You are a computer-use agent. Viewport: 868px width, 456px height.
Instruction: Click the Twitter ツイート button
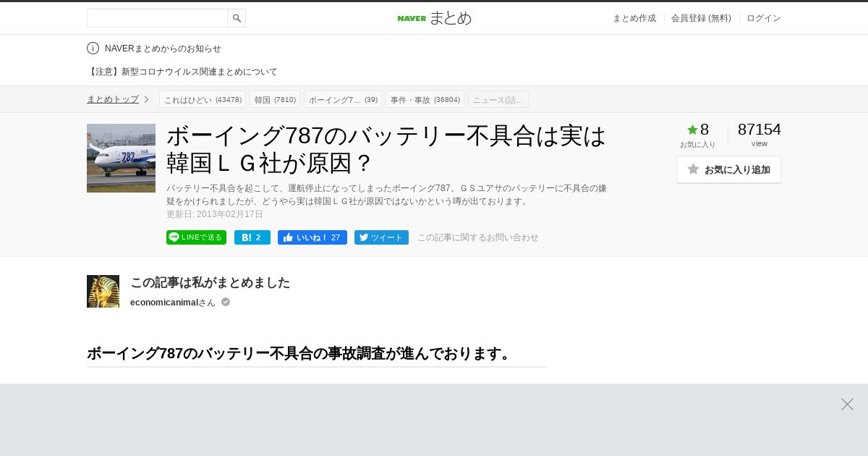tap(381, 237)
